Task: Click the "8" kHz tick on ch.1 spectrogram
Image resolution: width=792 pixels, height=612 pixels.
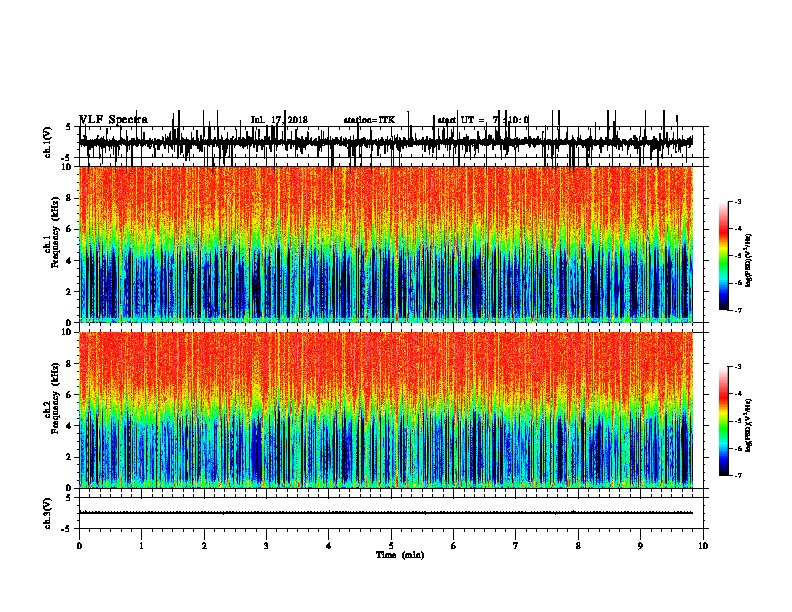Action: click(x=69, y=198)
